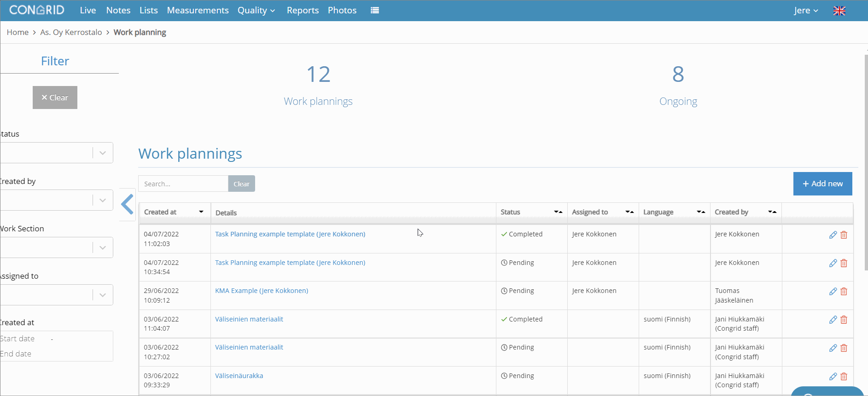
Task: Go to the Reports page
Action: tap(303, 10)
